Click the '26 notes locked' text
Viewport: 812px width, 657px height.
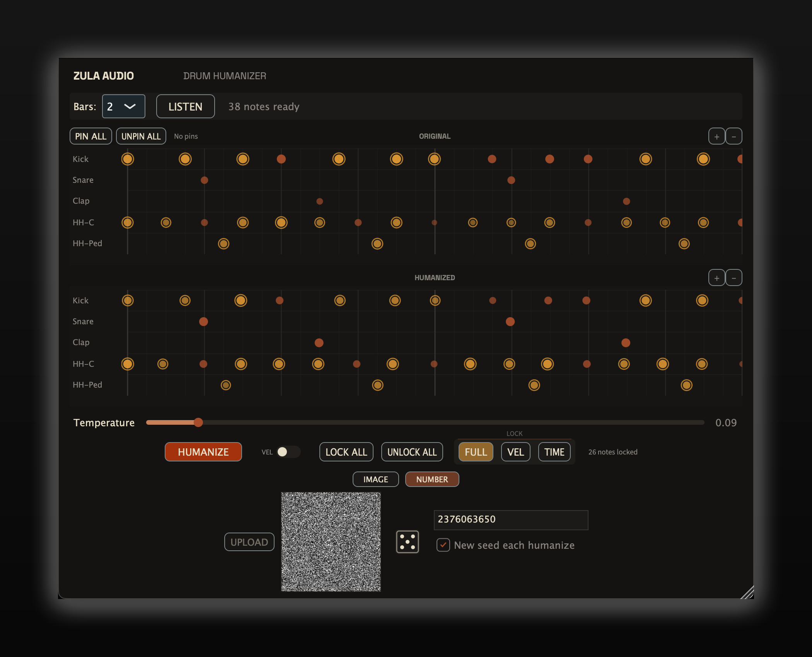pyautogui.click(x=612, y=452)
